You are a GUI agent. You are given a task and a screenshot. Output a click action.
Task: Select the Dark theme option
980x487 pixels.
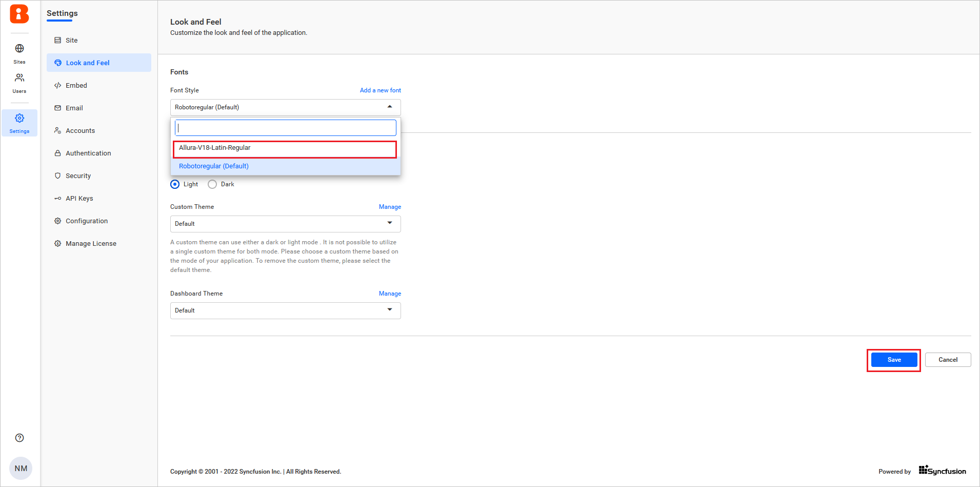[212, 184]
